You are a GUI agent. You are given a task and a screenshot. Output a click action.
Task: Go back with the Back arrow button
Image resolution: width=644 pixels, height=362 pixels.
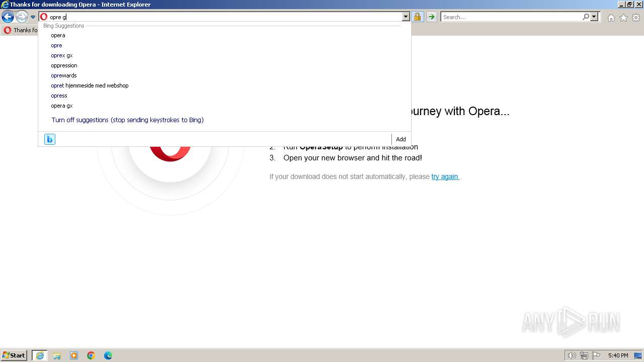click(8, 17)
